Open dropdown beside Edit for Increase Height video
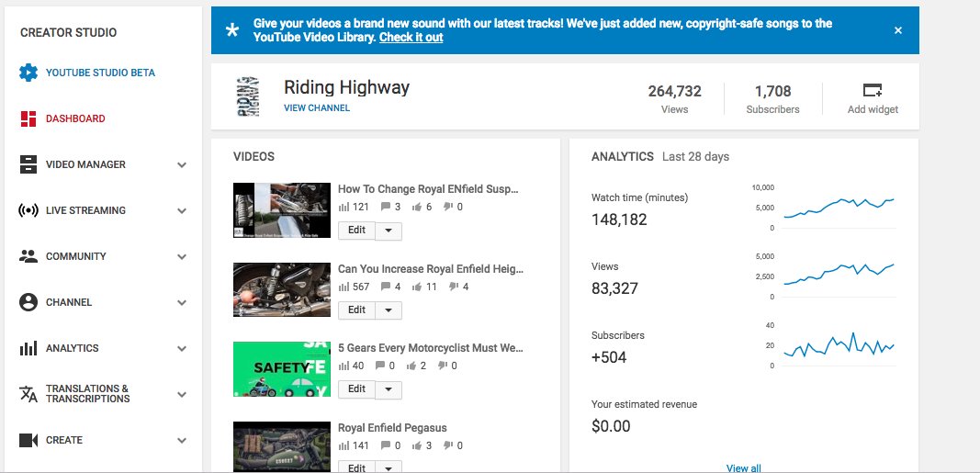 tap(389, 310)
